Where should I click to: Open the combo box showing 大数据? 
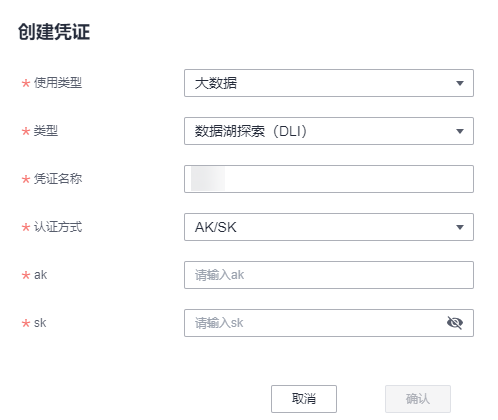[x=329, y=83]
